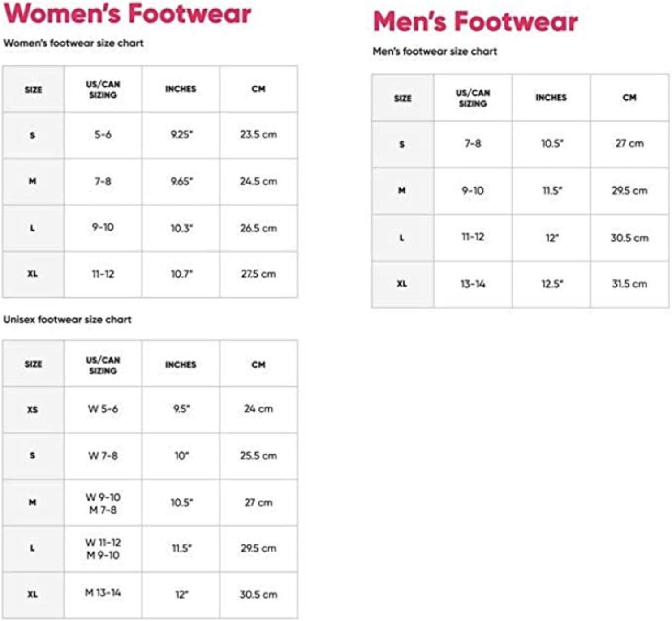Select unisex XS size row label
The height and width of the screenshot is (621, 672).
pos(33,410)
